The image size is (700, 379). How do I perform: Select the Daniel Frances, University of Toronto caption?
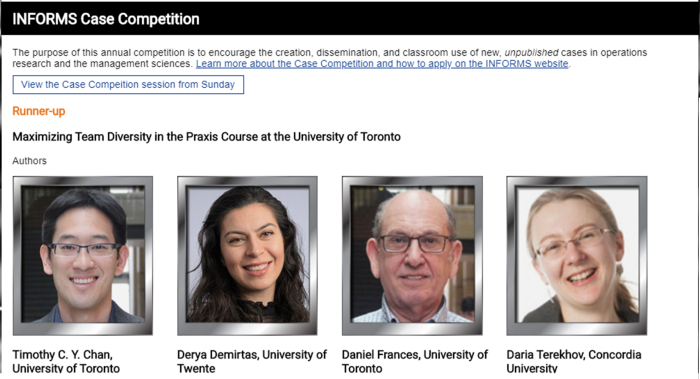[415, 362]
